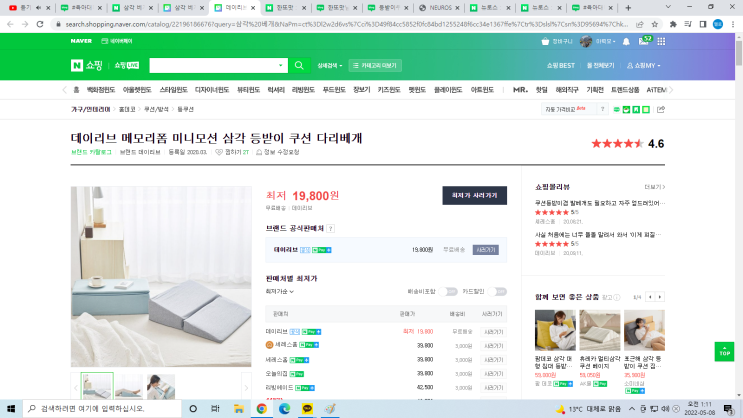Open 푸드윈도 category tab
Image resolution: width=743 pixels, height=418 pixels.
334,90
